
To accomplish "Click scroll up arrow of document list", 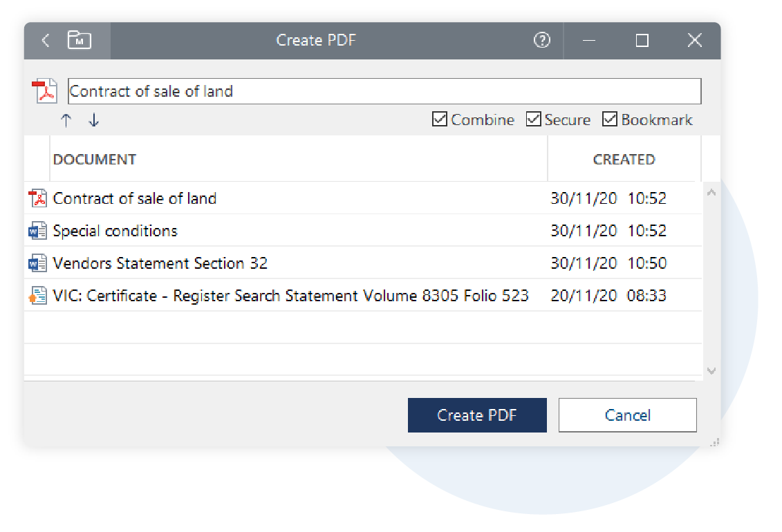I will 711,192.
